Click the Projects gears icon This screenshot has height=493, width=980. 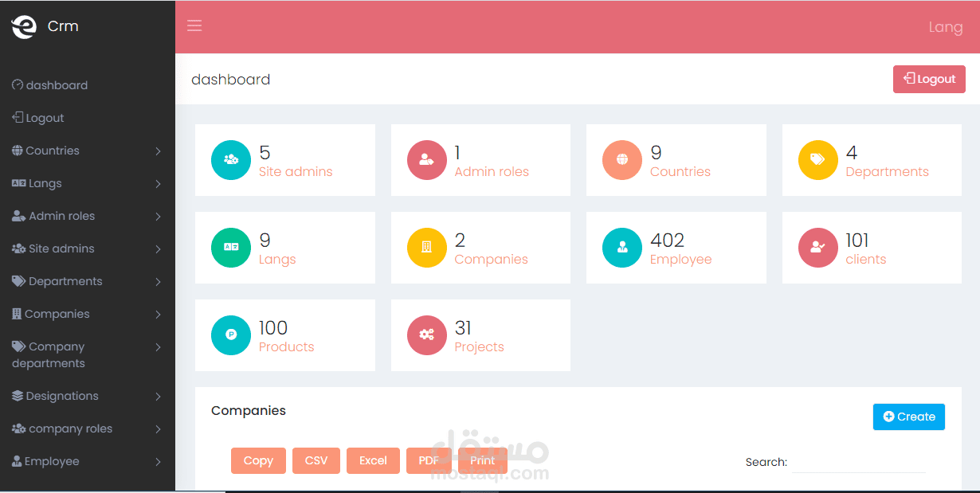426,335
